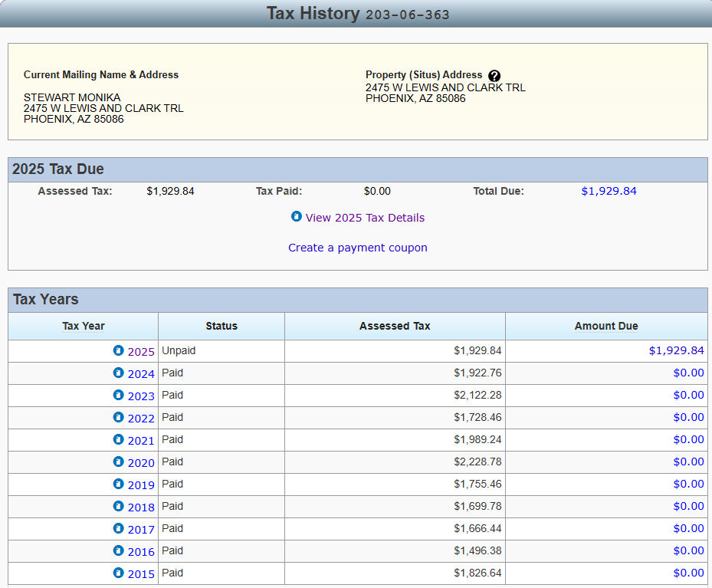
Task: Click the Assessed Tax column header
Action: pyautogui.click(x=395, y=326)
